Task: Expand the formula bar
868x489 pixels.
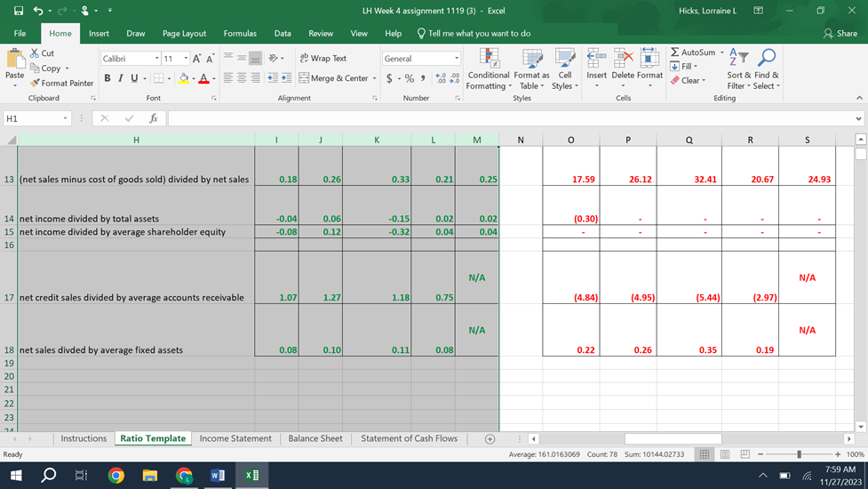Action: (x=858, y=118)
